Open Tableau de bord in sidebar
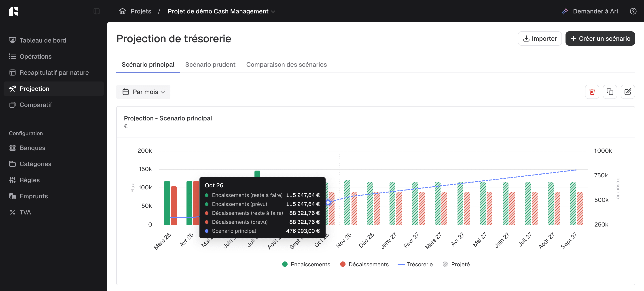The width and height of the screenshot is (644, 291). [53, 40]
